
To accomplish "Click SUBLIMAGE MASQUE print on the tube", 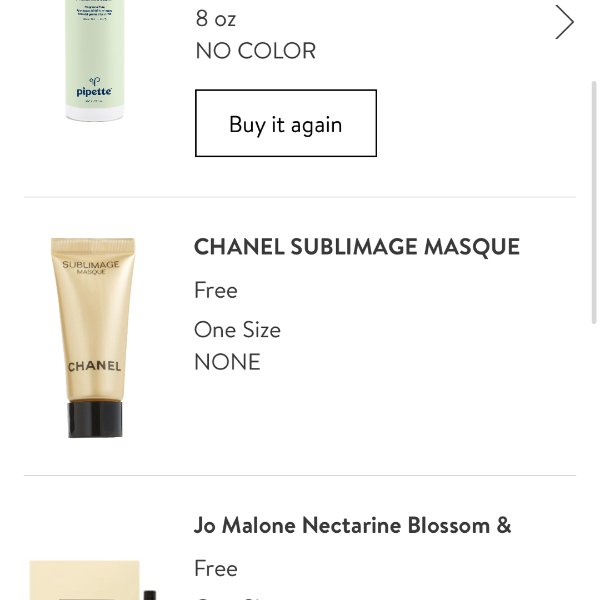I will pyautogui.click(x=91, y=267).
